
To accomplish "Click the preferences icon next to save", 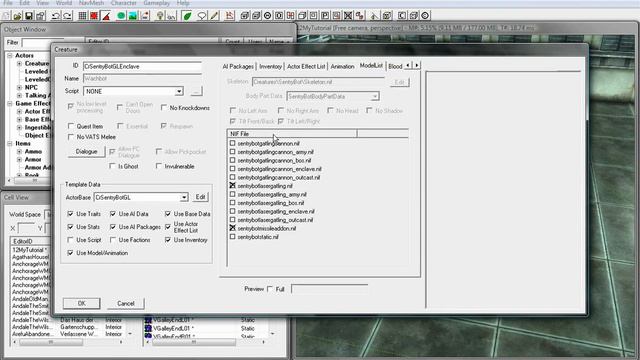I will tap(40, 16).
